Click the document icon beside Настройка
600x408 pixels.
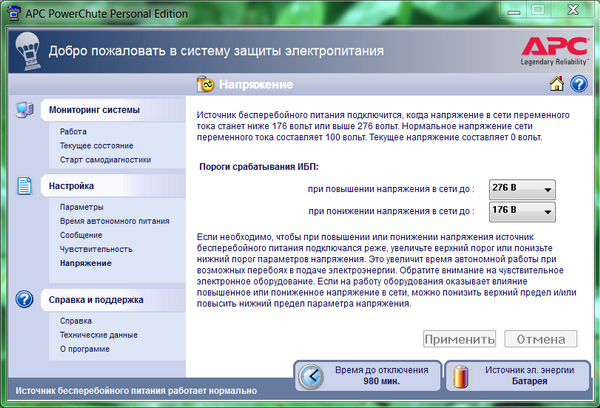coord(24,186)
